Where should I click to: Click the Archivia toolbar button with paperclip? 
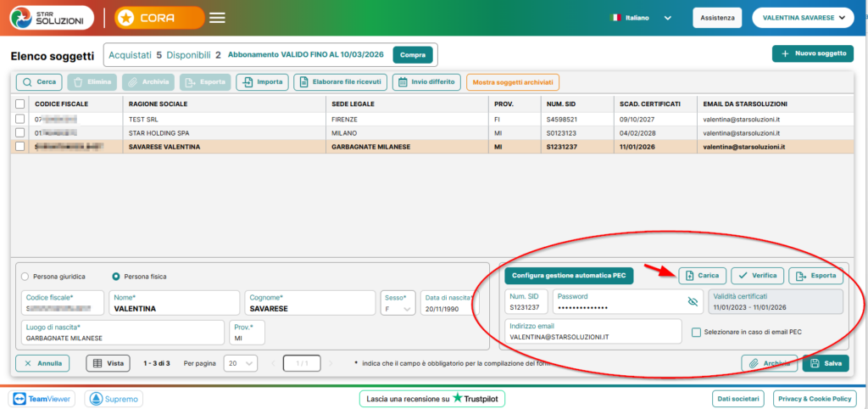[x=149, y=82]
